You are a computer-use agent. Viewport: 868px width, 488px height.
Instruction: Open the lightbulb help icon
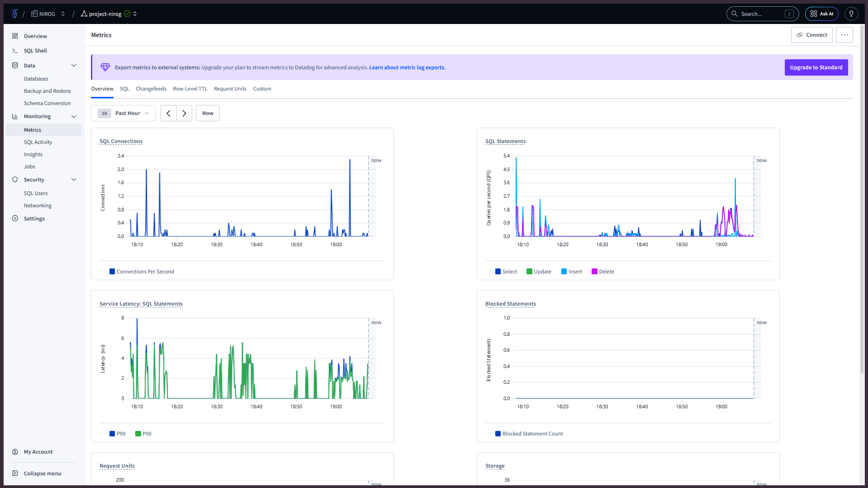click(851, 14)
